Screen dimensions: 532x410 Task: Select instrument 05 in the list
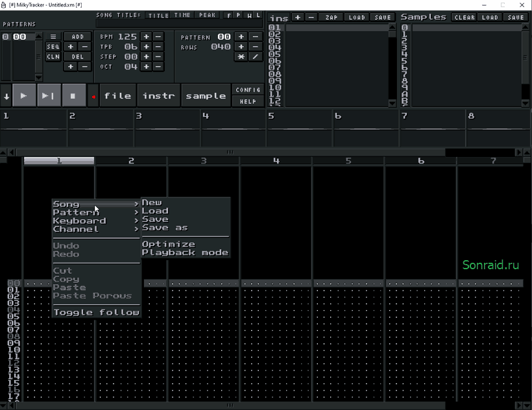click(x=328, y=54)
